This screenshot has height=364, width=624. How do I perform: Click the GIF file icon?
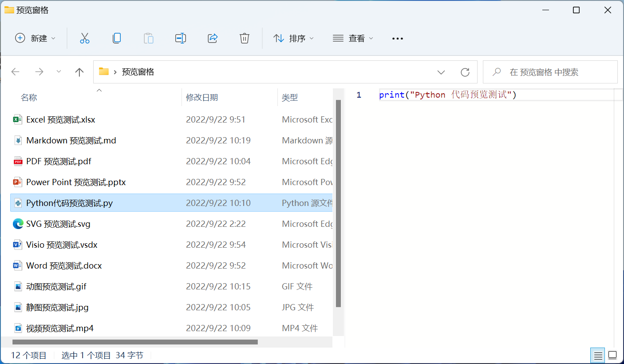click(18, 286)
